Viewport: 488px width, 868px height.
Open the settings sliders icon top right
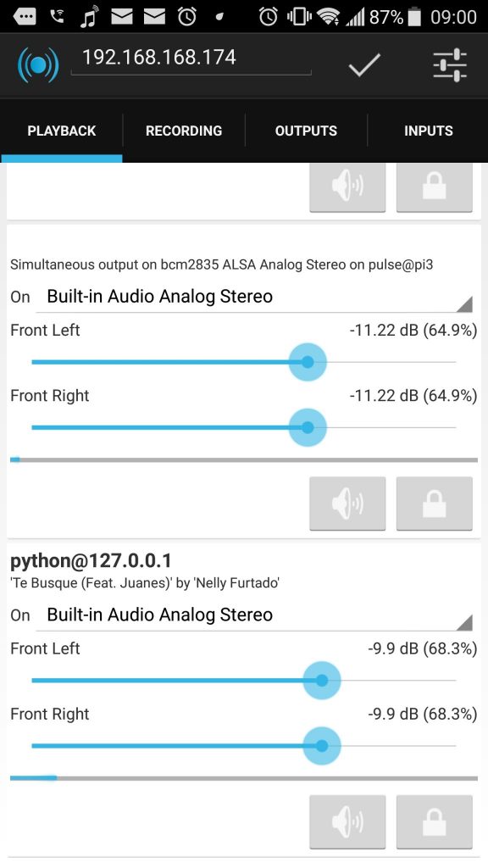[450, 64]
